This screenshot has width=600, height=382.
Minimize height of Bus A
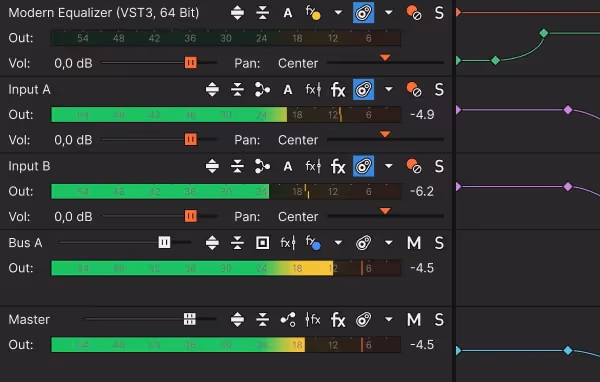point(237,243)
